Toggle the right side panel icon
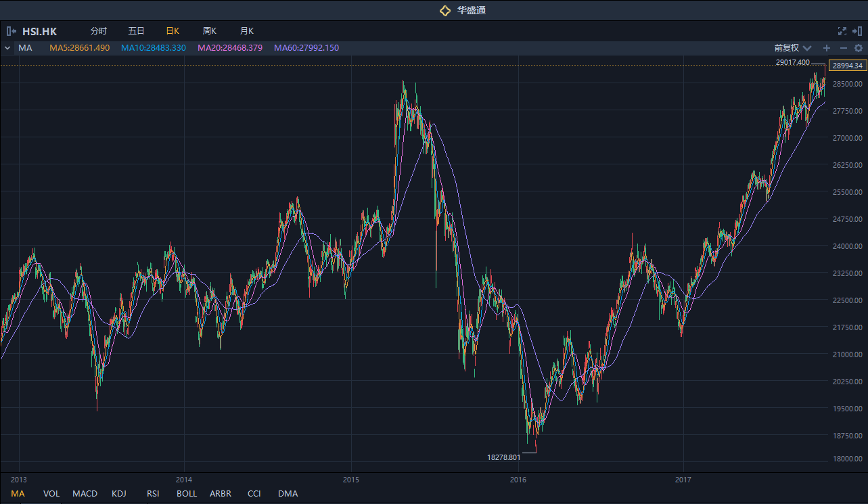This screenshot has height=504, width=868. coord(857,31)
